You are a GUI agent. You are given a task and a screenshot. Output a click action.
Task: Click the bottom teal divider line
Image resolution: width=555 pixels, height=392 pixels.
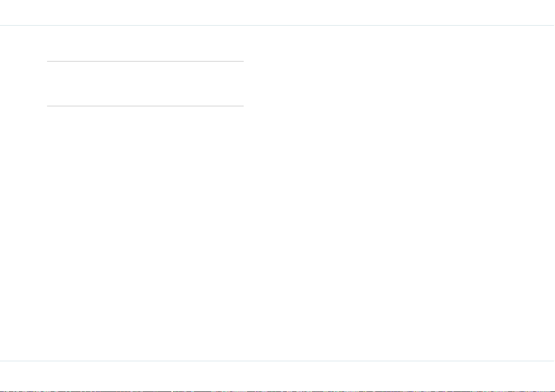coord(278,361)
